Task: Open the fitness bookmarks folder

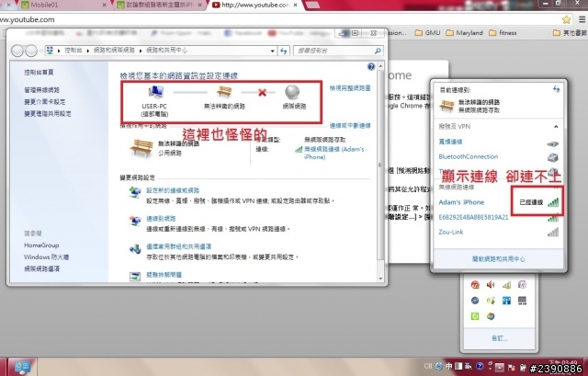Action: [x=503, y=33]
